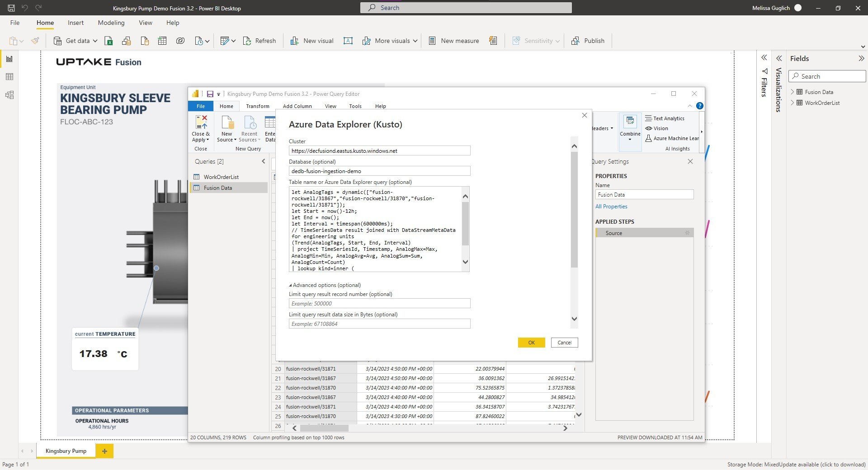Confirm the Kusto dialog with OK

(532, 343)
